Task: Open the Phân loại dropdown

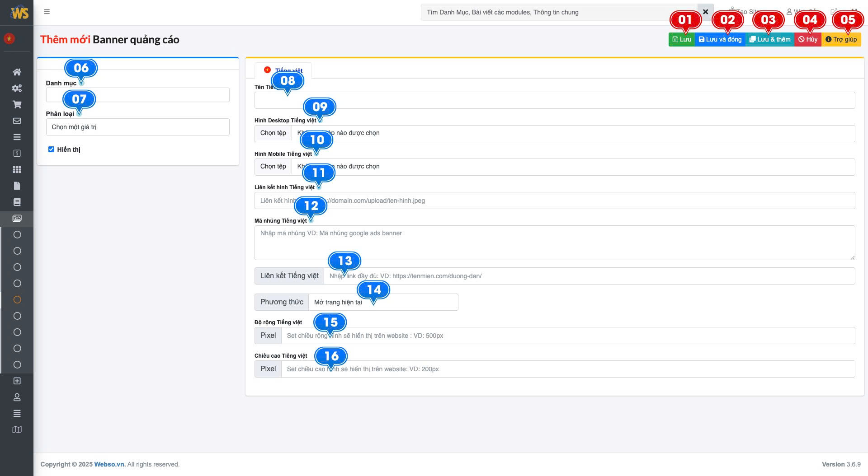Action: click(x=137, y=127)
